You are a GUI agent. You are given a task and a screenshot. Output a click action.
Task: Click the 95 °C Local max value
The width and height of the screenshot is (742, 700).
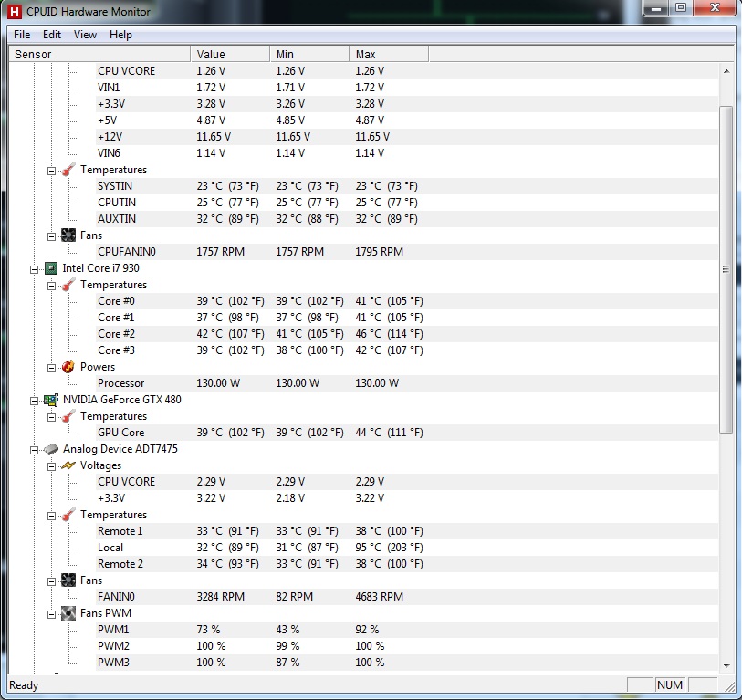tap(389, 548)
